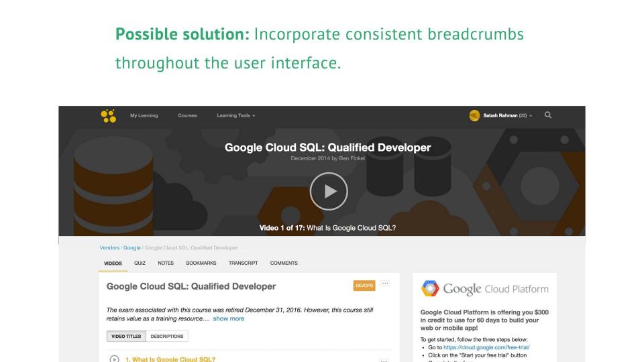
Task: Click the December 2014 by Ben Finkel text
Action: [328, 158]
